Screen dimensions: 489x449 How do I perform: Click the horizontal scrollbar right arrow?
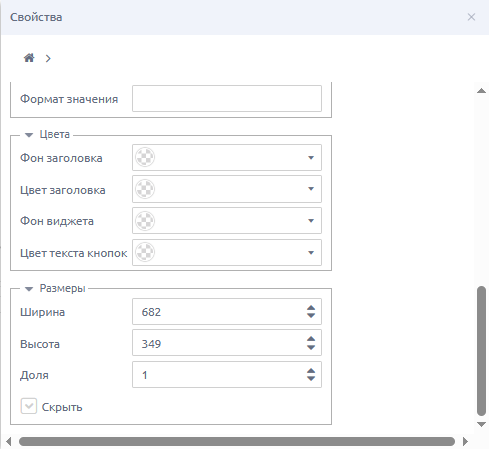click(465, 442)
